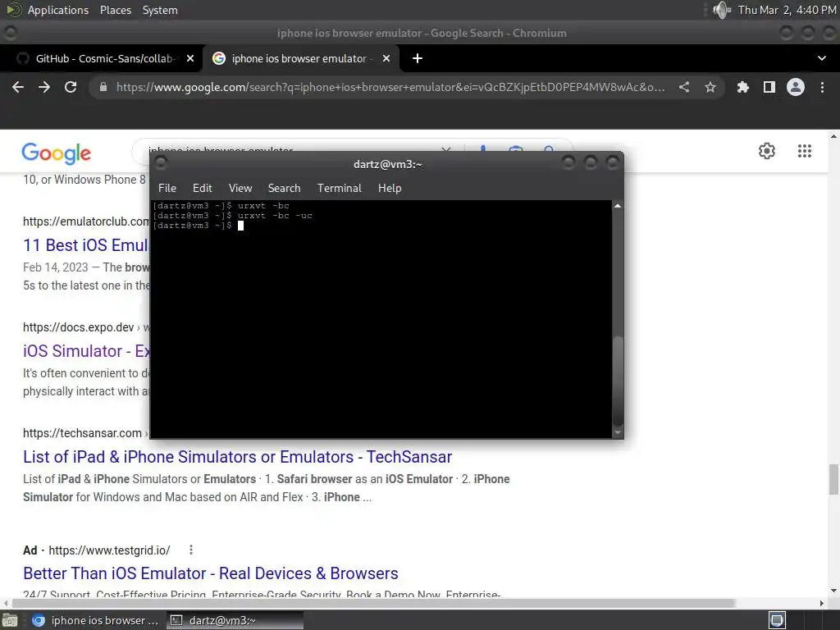Click date and time in top panel

pos(787,10)
